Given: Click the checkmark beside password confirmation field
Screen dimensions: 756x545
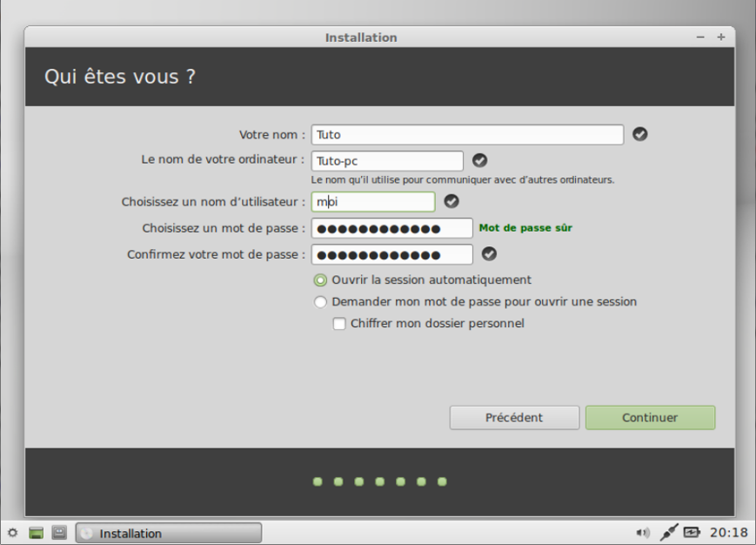Looking at the screenshot, I should coord(489,253).
